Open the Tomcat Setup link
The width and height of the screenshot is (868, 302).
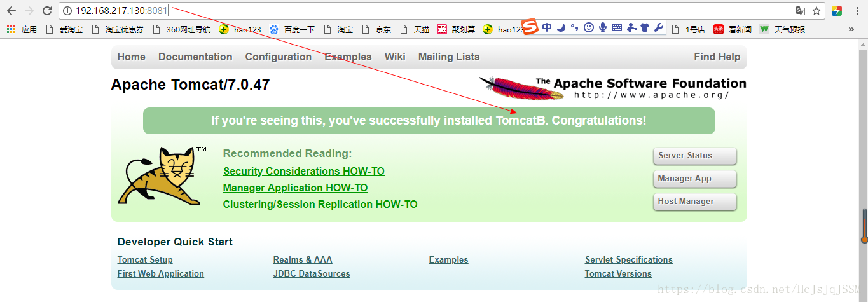tap(145, 259)
